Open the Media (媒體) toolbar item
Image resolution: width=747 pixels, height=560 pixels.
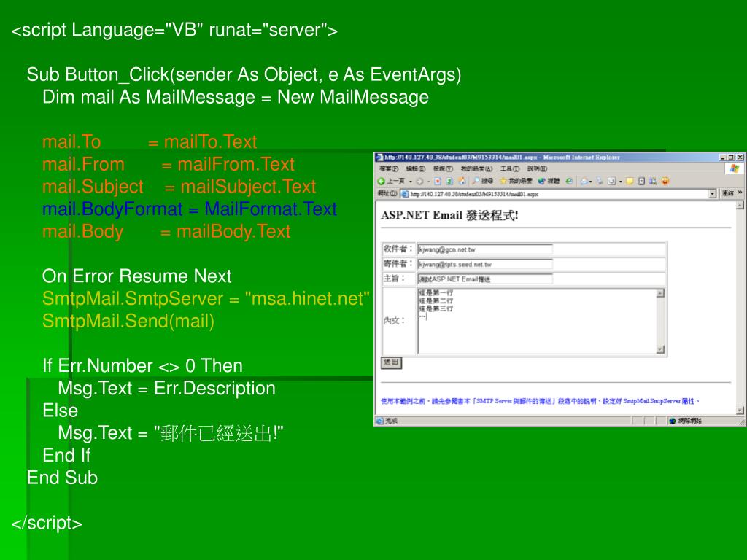click(549, 182)
